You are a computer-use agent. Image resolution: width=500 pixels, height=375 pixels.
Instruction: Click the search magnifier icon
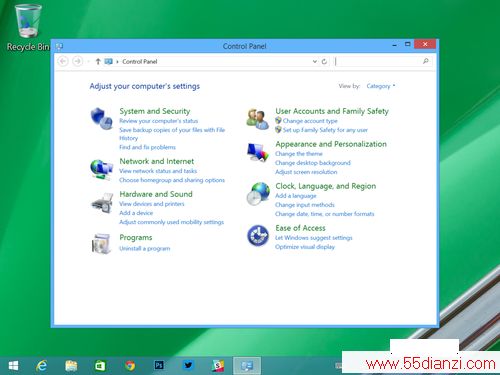click(x=425, y=61)
